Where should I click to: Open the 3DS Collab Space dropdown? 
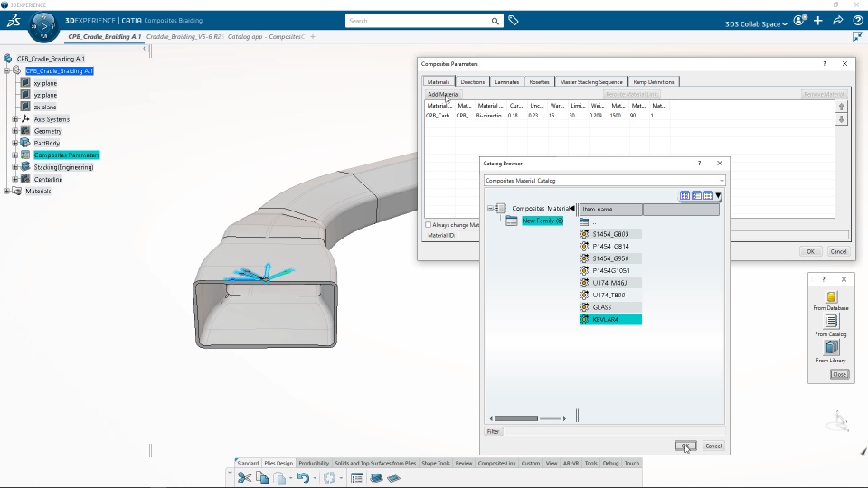(756, 23)
